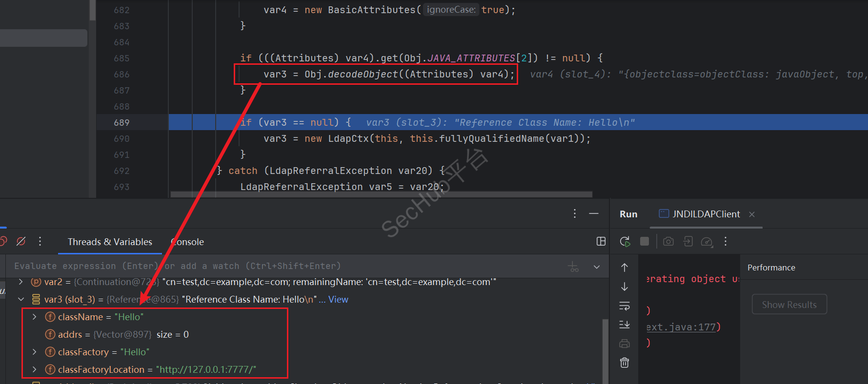868x384 pixels.
Task: Expand the var2 Continuation variable
Action: [21, 282]
